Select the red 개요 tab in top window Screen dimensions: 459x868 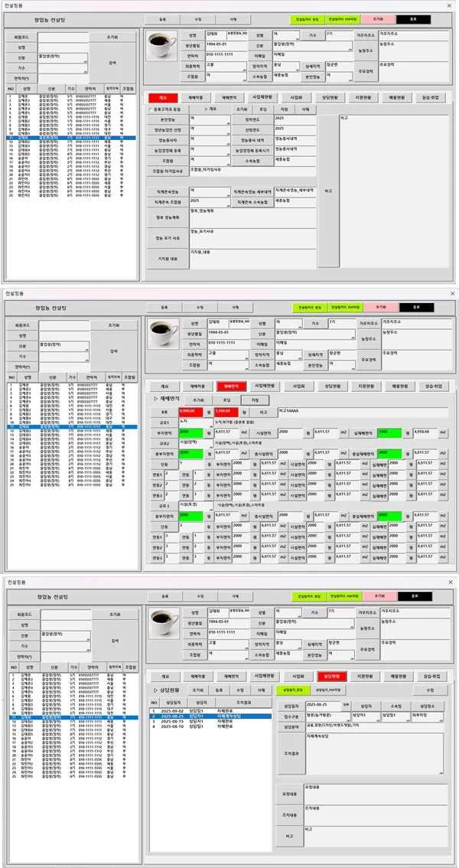(163, 97)
